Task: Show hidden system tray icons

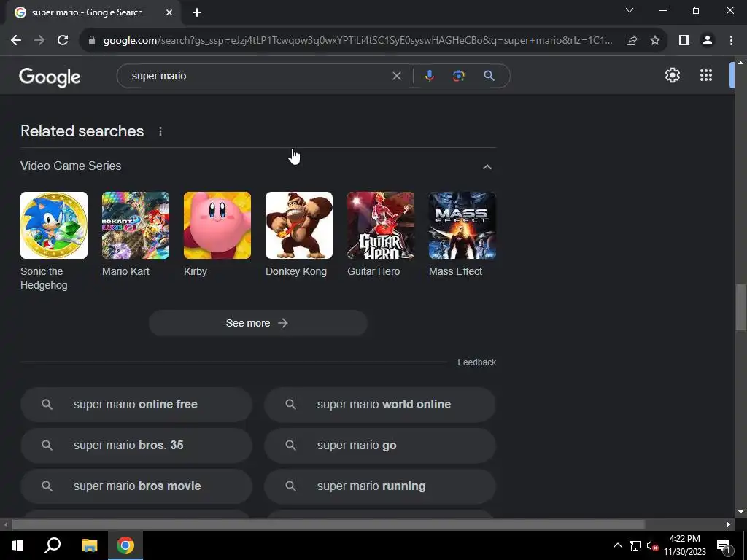Action: [x=617, y=545]
